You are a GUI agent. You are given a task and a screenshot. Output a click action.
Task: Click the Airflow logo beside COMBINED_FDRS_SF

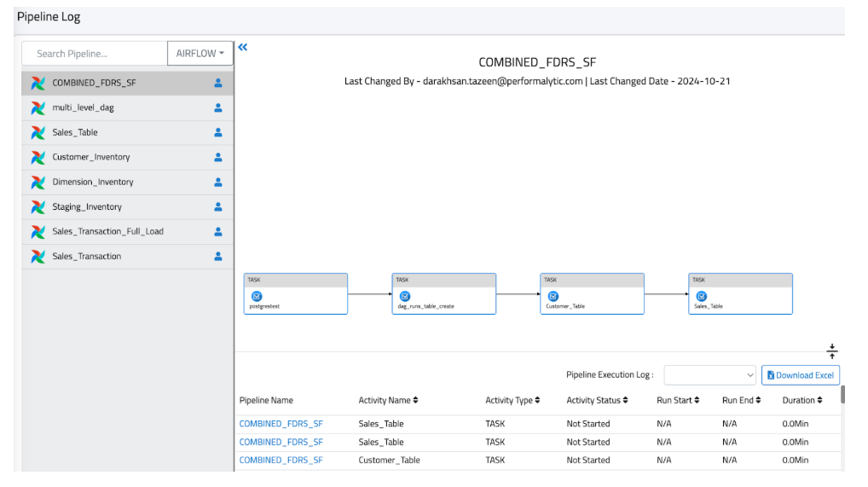click(38, 83)
